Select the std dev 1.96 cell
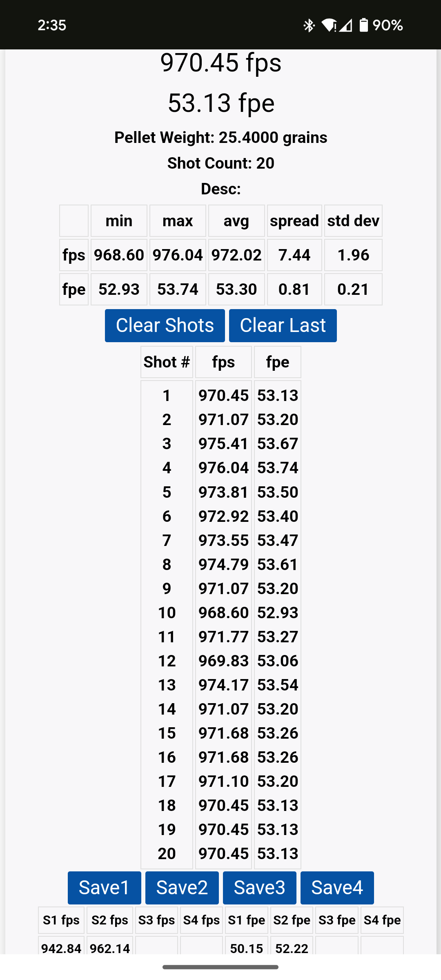 point(353,255)
